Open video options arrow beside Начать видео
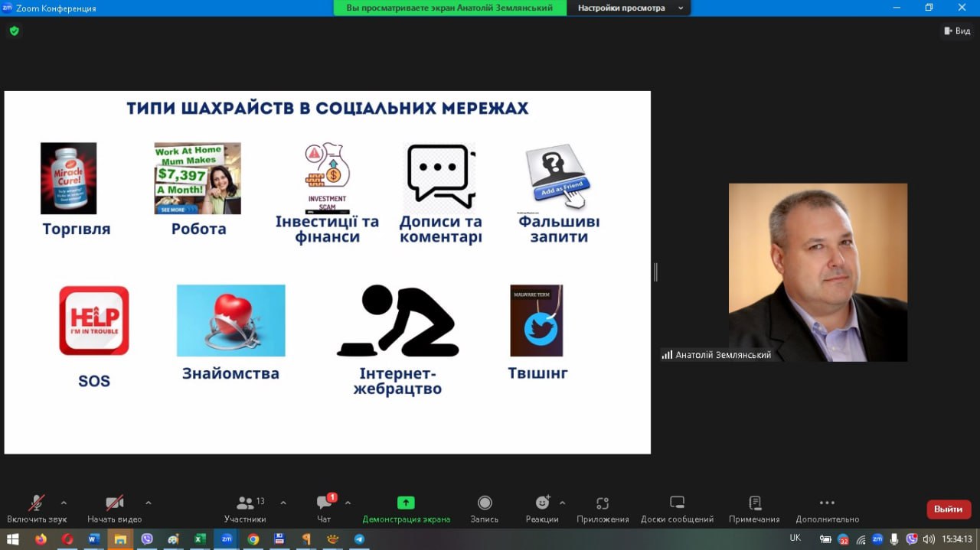 148,503
